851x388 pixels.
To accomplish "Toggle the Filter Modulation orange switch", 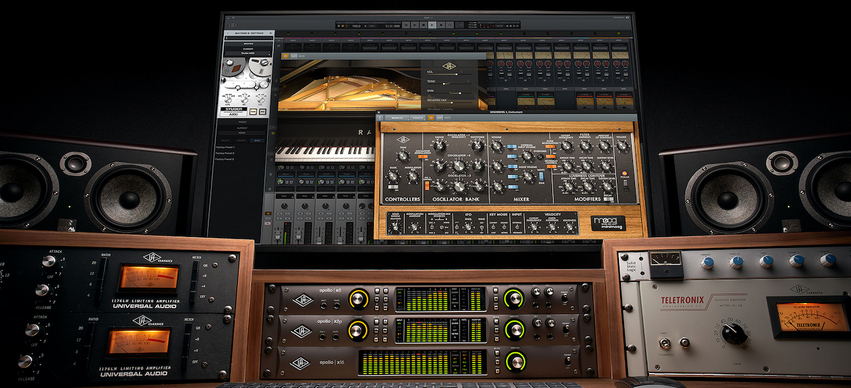I will [550, 146].
